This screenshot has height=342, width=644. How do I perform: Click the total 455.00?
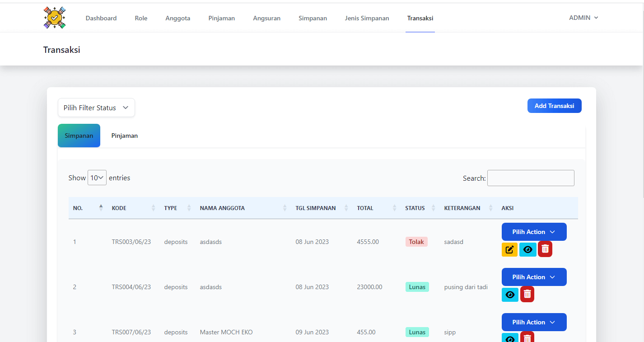point(366,332)
